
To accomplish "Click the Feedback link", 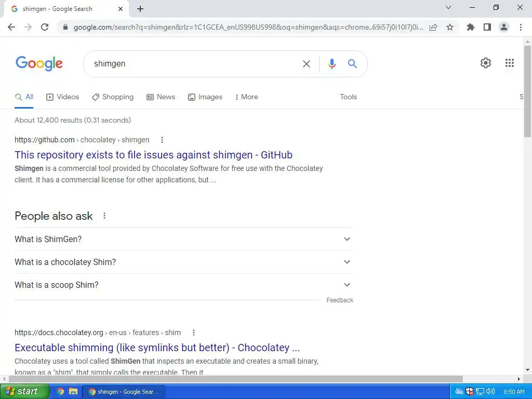I will [340, 300].
